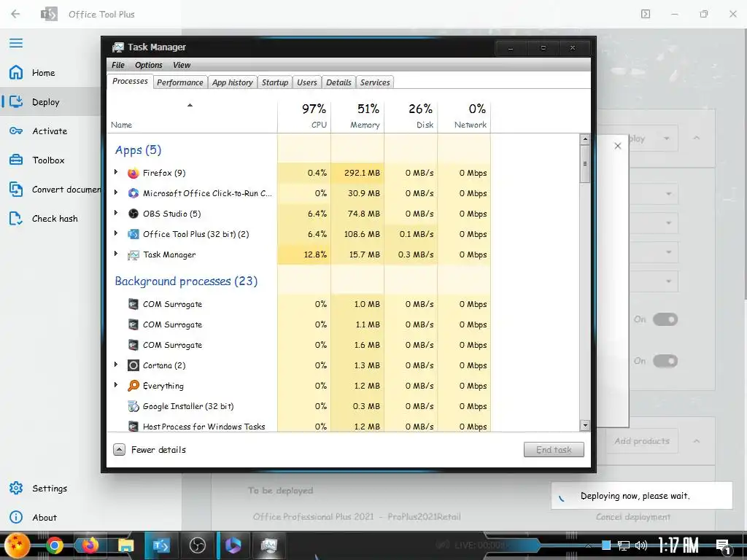Select Google Installer process icon

pyautogui.click(x=133, y=406)
